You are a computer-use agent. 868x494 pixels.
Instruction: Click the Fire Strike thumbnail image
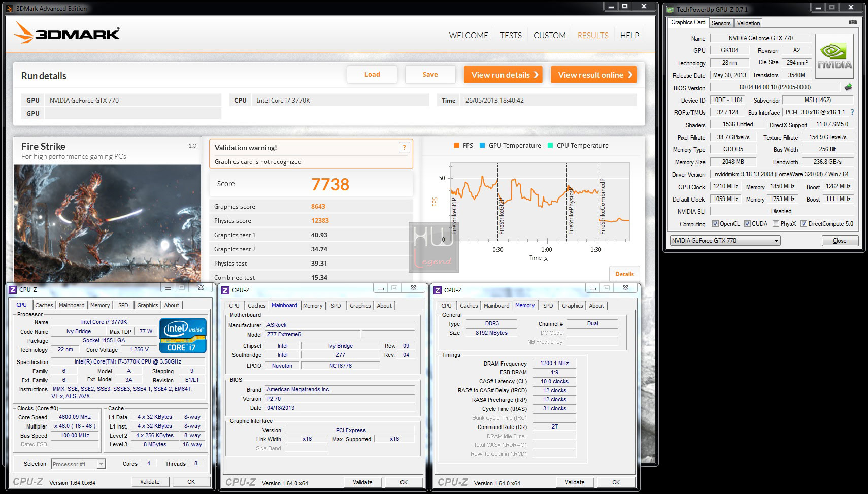pyautogui.click(x=108, y=223)
